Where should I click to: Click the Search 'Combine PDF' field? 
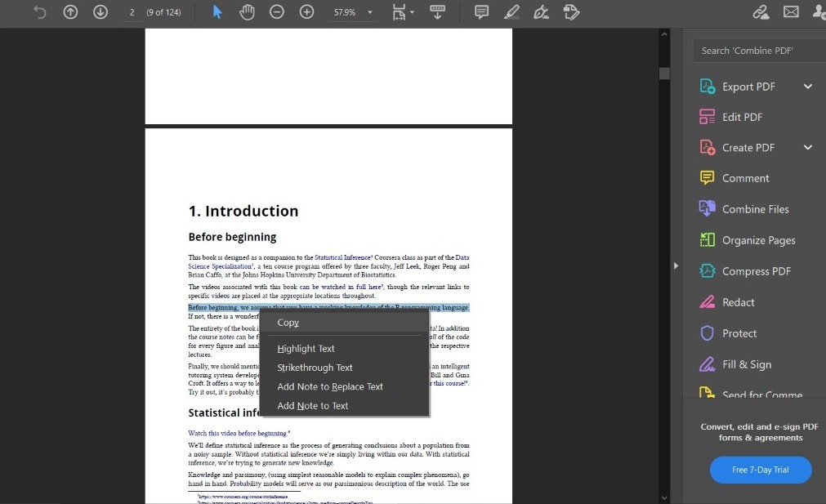[758, 51]
